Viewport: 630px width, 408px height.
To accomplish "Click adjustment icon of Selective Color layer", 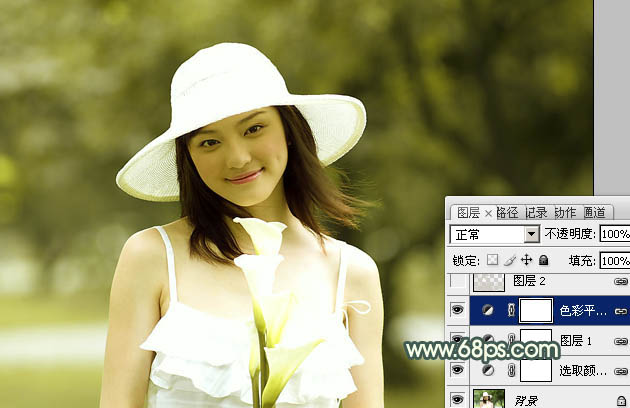I will click(x=487, y=370).
